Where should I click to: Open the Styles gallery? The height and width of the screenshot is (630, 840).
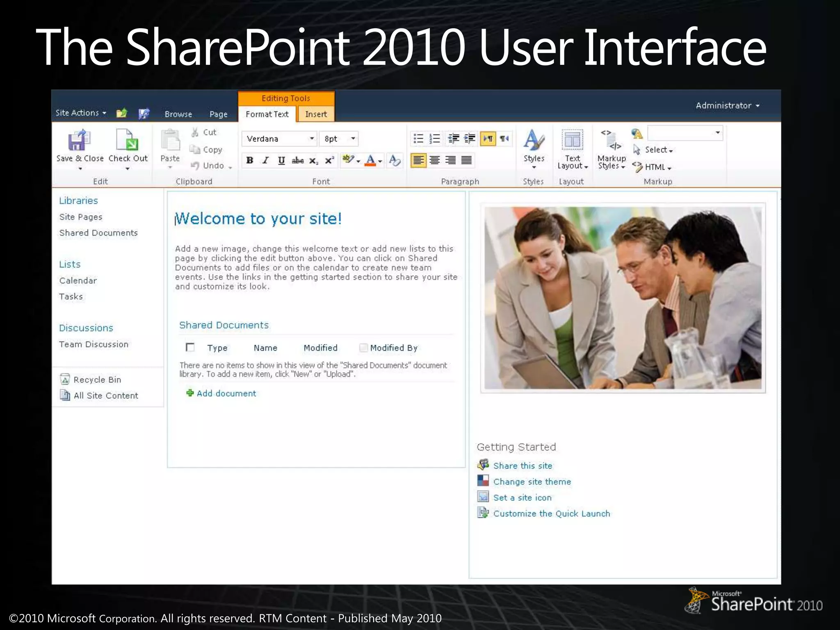pos(534,148)
